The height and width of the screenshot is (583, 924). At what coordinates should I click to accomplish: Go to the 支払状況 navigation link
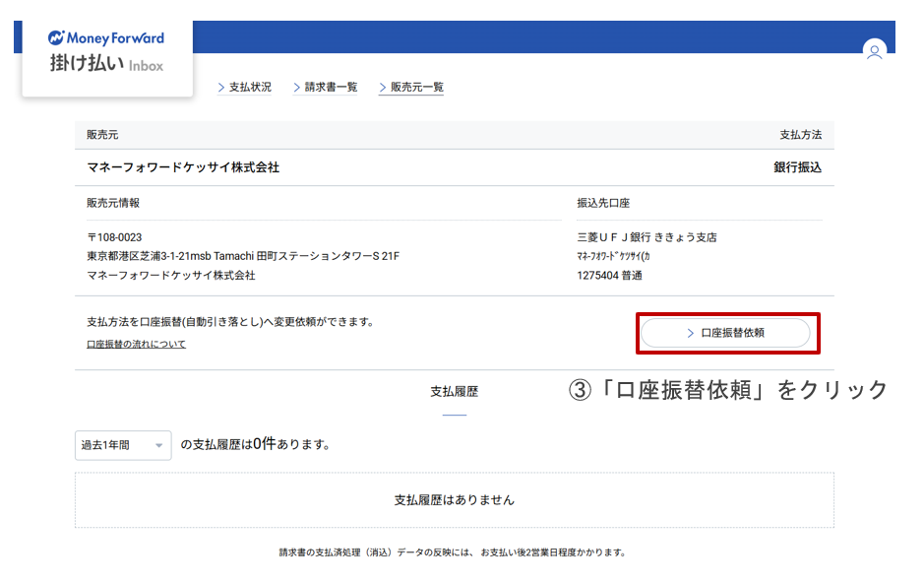(245, 88)
